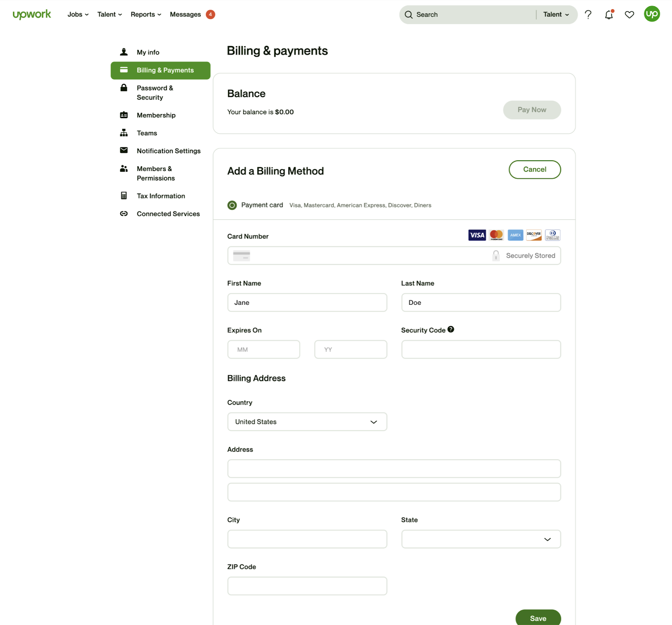Screen dimensions: 672x625
Task: Open the Reports menu
Action: [145, 15]
